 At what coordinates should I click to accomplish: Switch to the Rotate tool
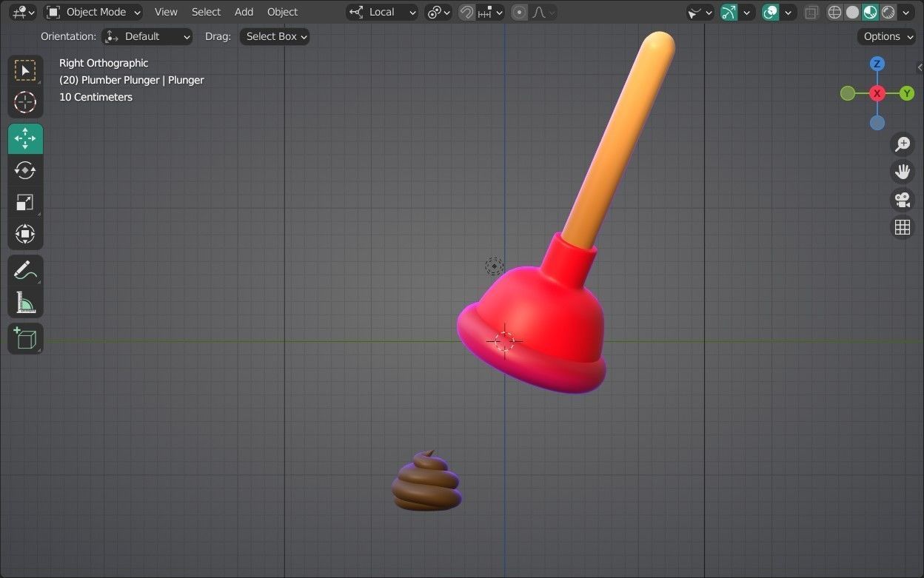coord(25,170)
